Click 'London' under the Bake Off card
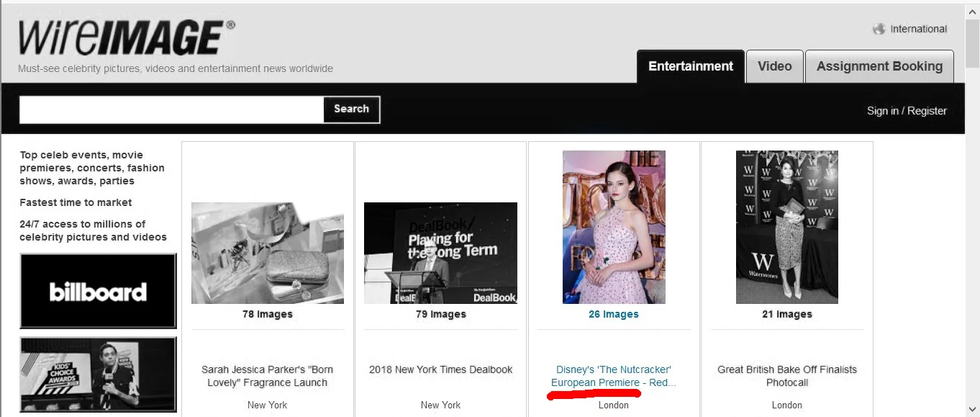 click(787, 405)
